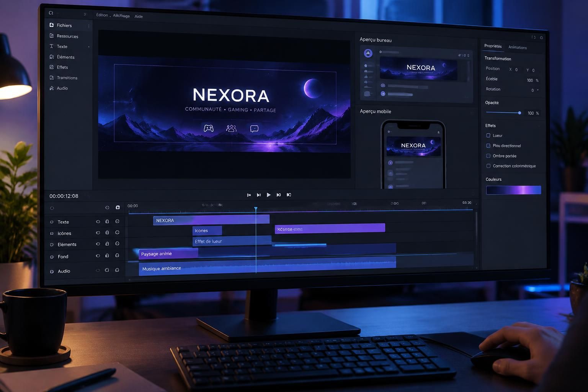Expand the Texte submenu arrow in the sidebar
The width and height of the screenshot is (588, 392).
coord(89,47)
